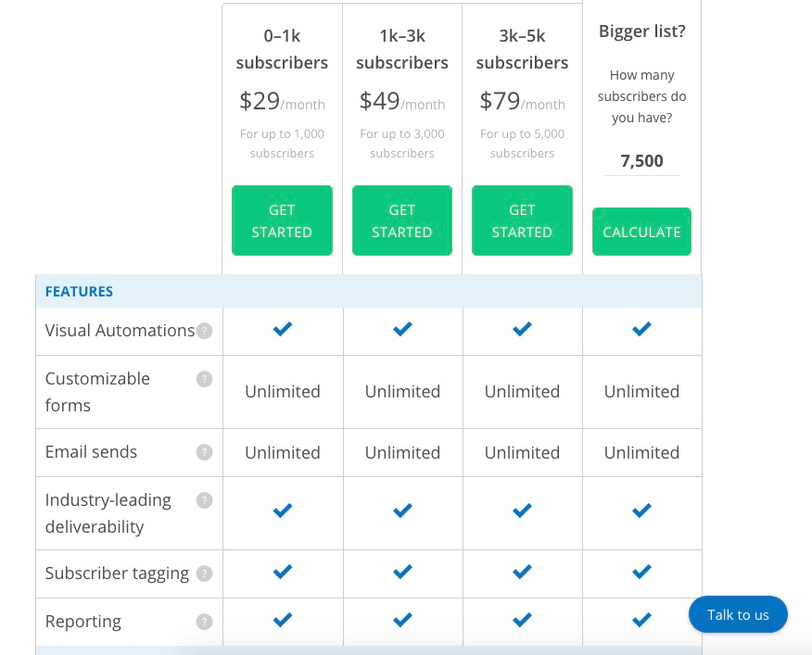The width and height of the screenshot is (812, 655).
Task: Click the Reporting feature label
Action: [x=82, y=622]
